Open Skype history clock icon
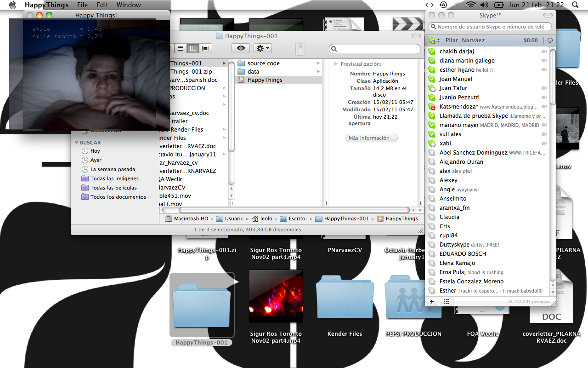 549,40
